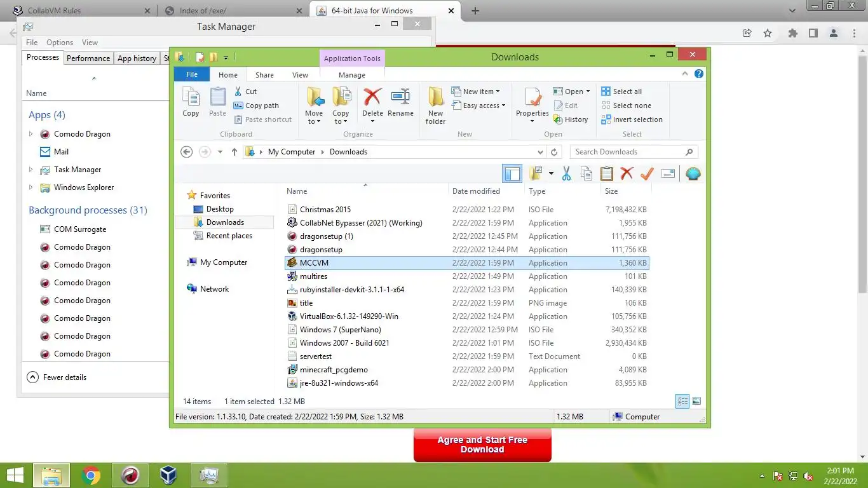Click the clipboard paste icon in lower toolbar
The width and height of the screenshot is (868, 488).
(x=607, y=173)
